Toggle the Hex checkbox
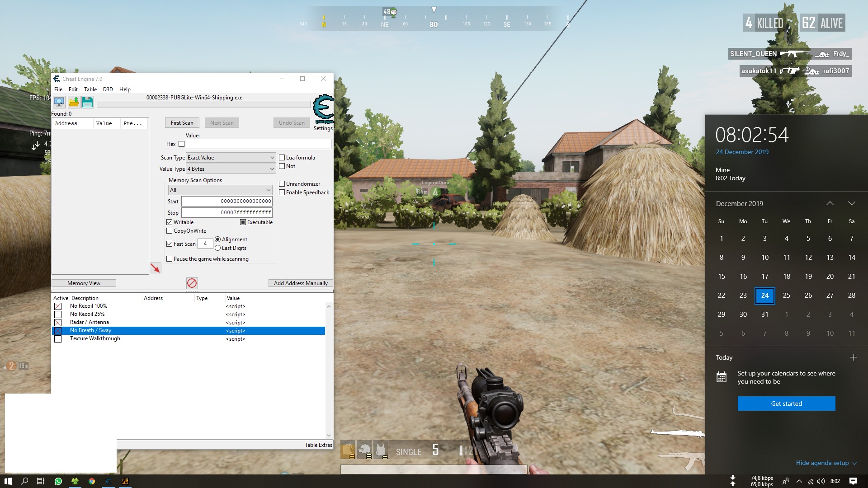This screenshot has width=868, height=488. (181, 144)
